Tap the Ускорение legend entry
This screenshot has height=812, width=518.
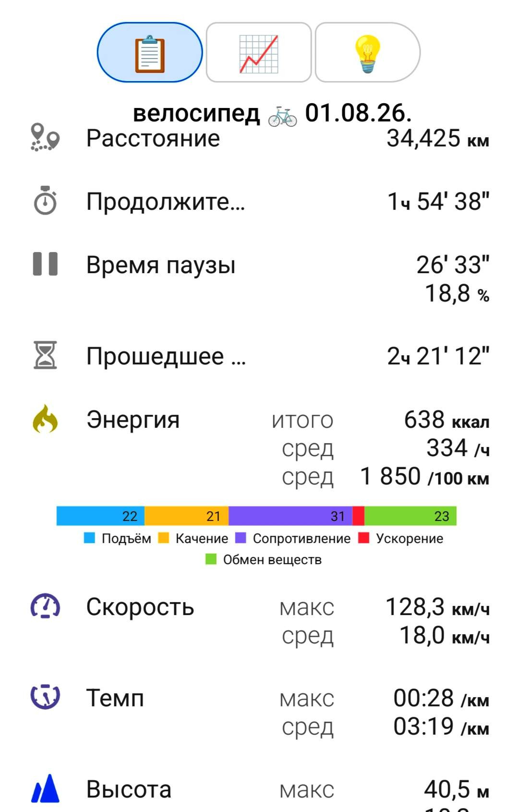(401, 538)
